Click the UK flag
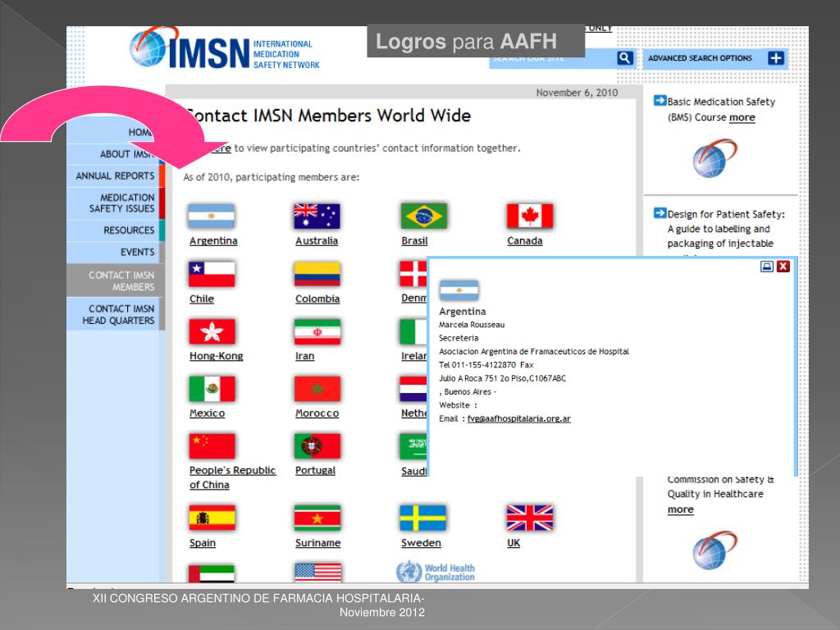The height and width of the screenshot is (630, 840). point(530,518)
